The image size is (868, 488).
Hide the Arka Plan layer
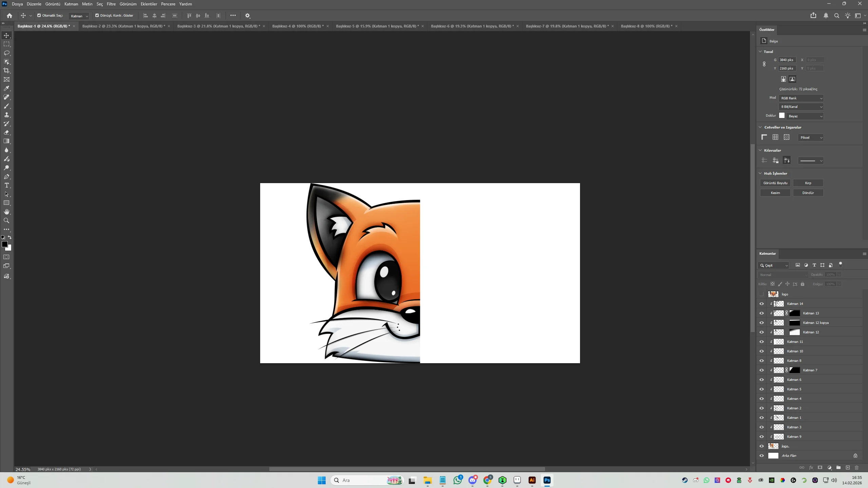761,456
